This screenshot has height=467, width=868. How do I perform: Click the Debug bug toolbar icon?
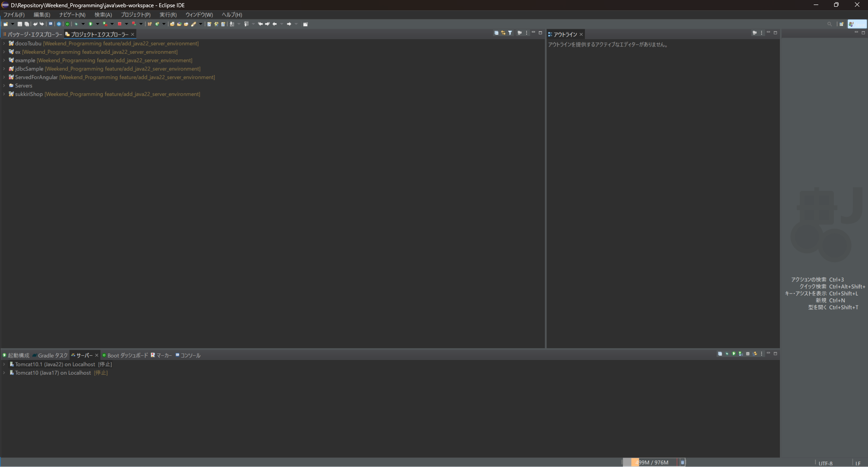[x=76, y=24]
